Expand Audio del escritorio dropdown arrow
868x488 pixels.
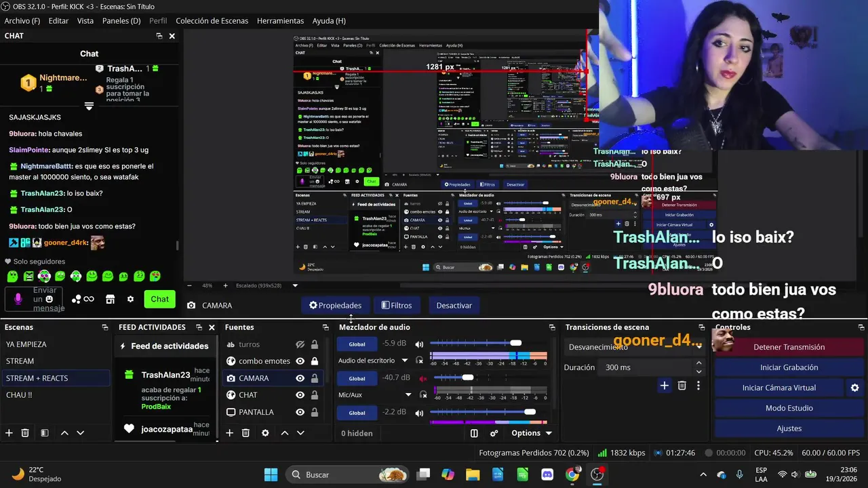coord(405,361)
